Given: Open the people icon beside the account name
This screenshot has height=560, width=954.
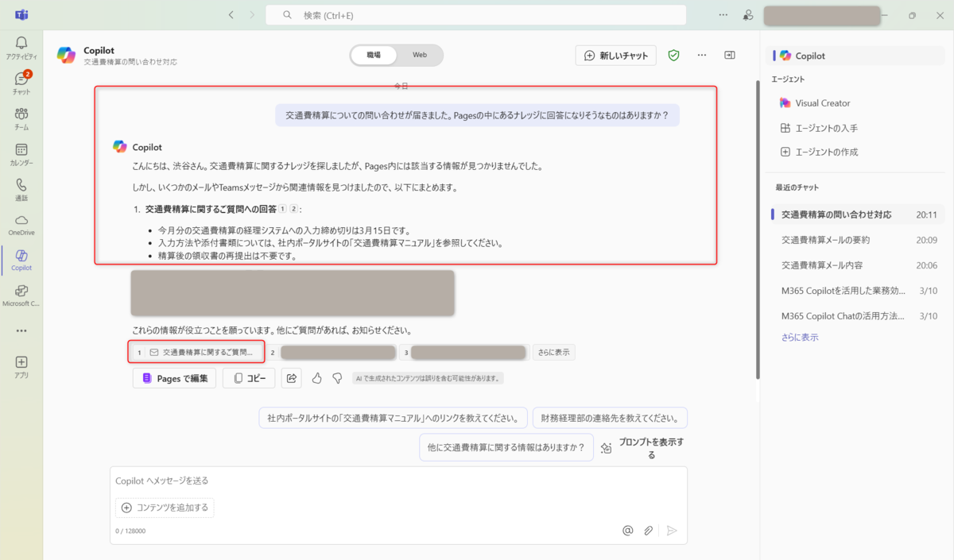Looking at the screenshot, I should [x=748, y=15].
